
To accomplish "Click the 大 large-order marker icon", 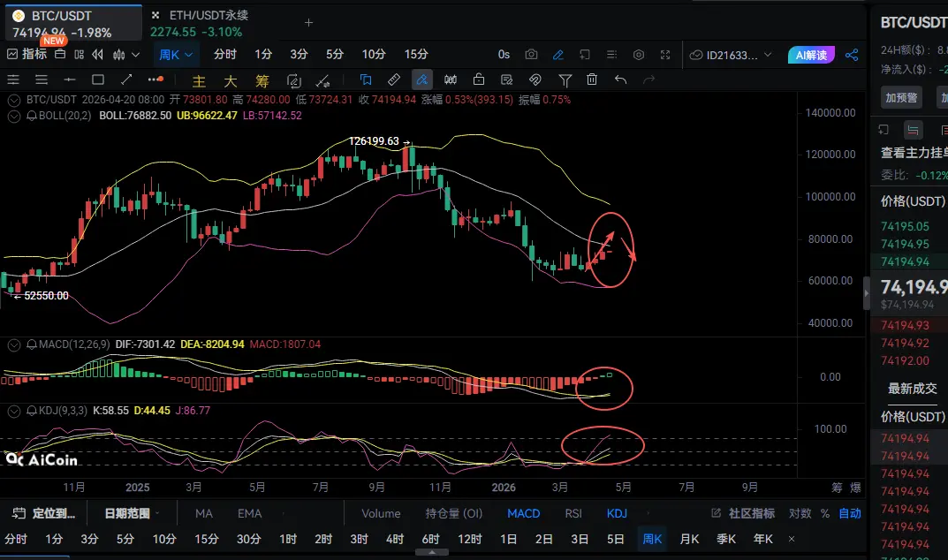I will coord(231,80).
